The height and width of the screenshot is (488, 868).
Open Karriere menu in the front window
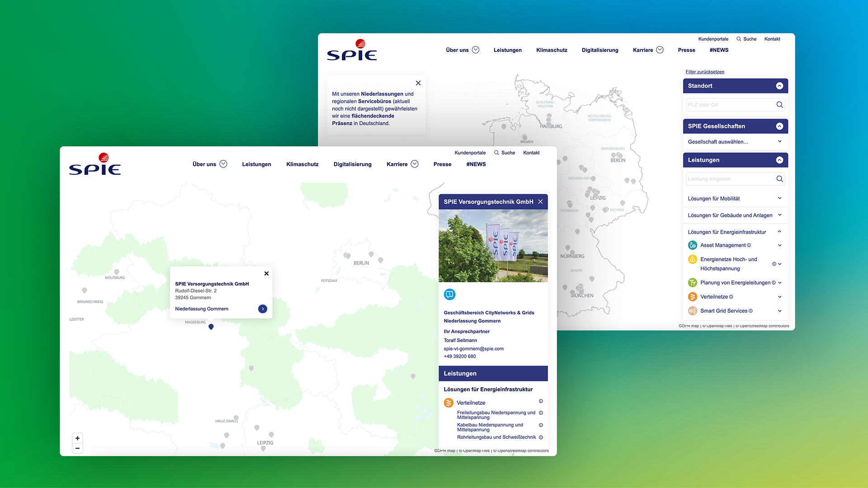pyautogui.click(x=402, y=164)
